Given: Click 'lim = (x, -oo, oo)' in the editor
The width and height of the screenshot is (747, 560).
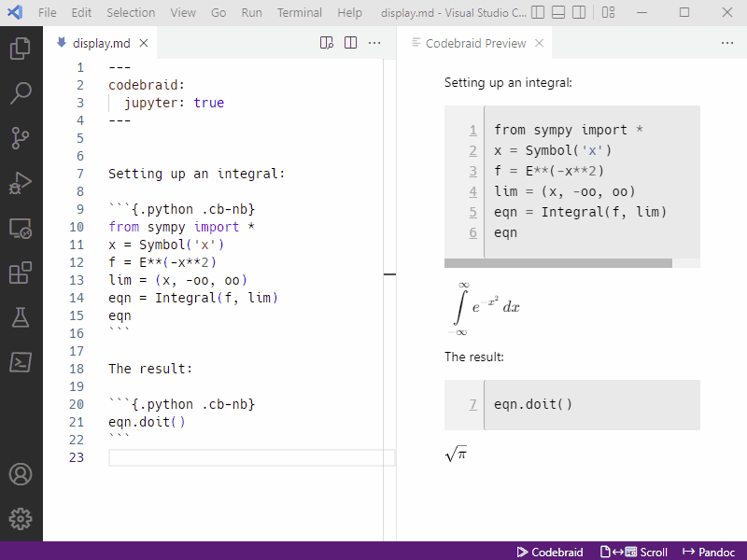Looking at the screenshot, I should (177, 281).
